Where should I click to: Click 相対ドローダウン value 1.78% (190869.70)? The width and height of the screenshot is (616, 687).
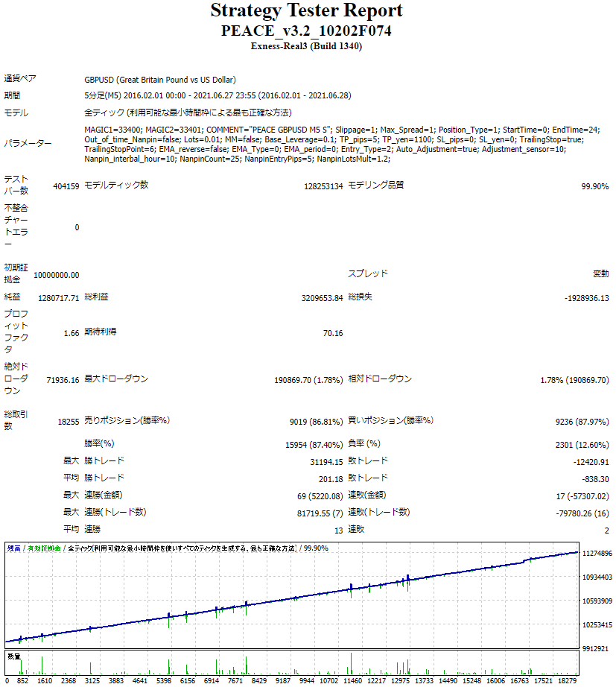click(x=574, y=380)
